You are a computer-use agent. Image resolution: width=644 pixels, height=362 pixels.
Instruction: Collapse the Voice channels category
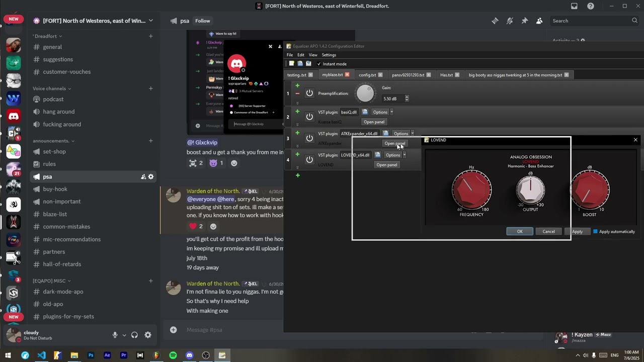click(52, 88)
